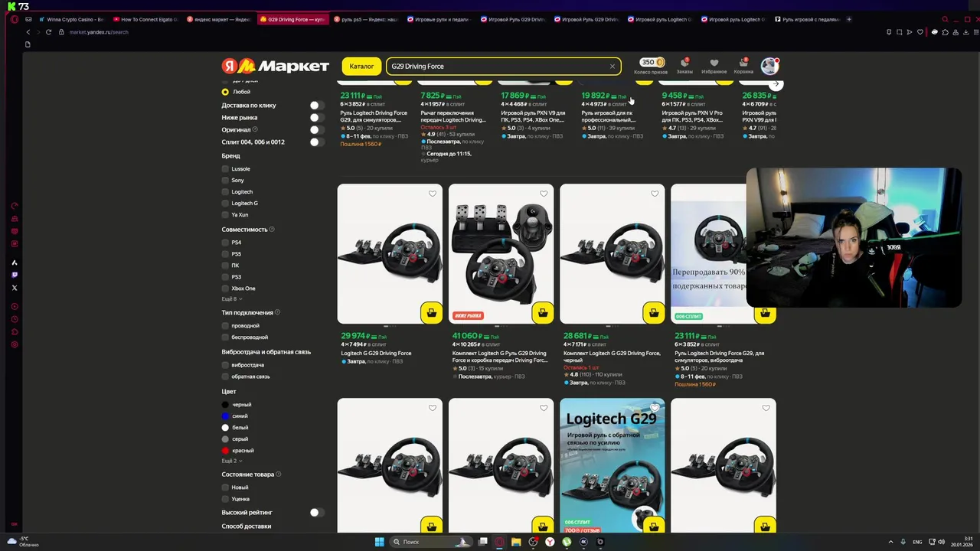This screenshot has width=980, height=551.
Task: Click the Совместимость info question icon
Action: tap(272, 230)
